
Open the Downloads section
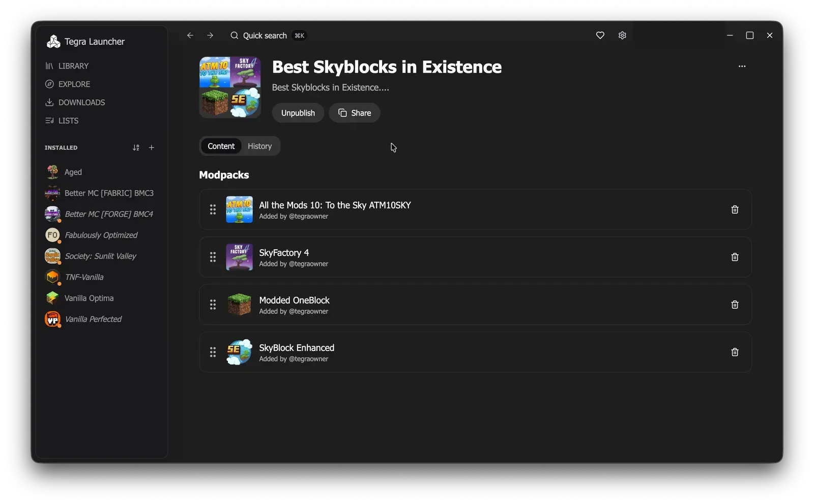pos(75,103)
